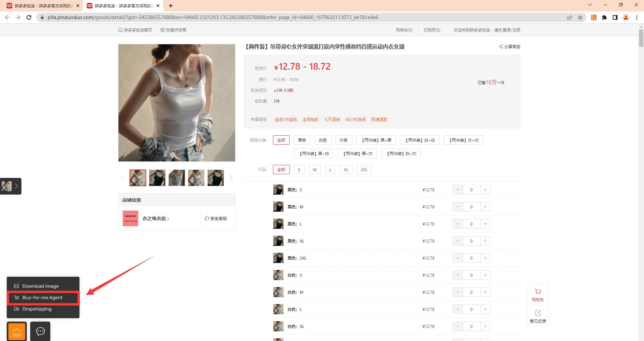Show previous product thumbnails with left arrow
644x341 pixels.
[x=123, y=178]
